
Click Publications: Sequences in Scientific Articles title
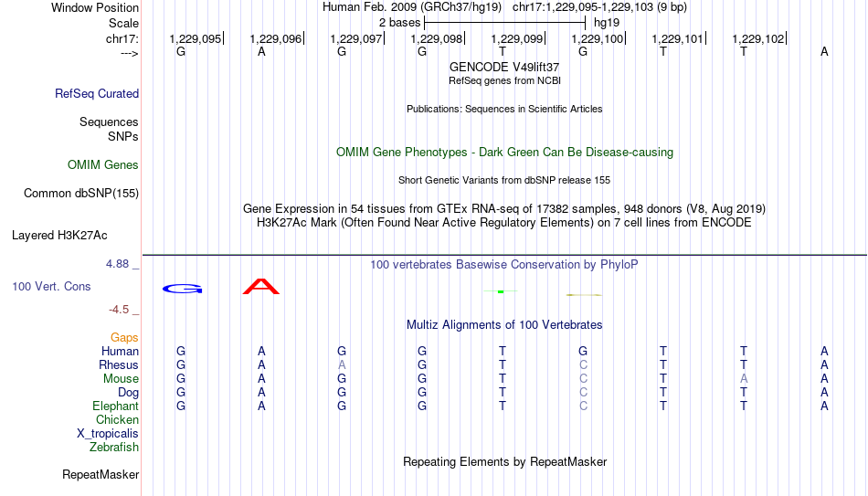point(504,109)
